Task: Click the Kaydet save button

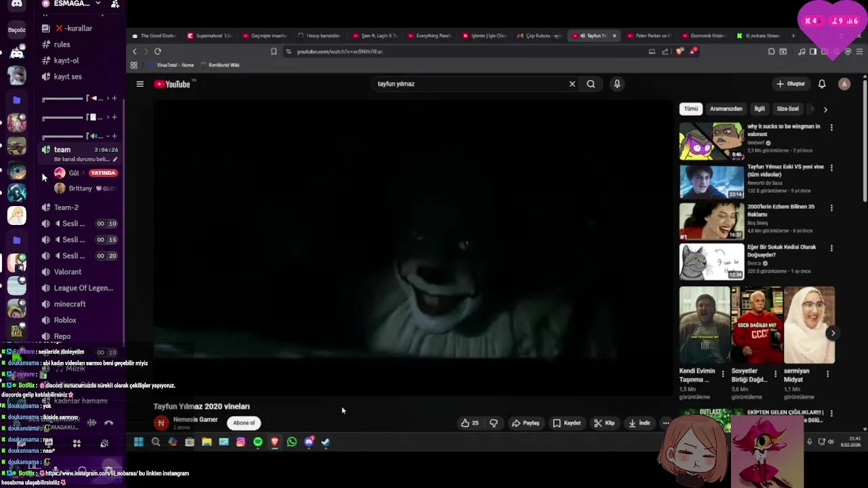Action: pyautogui.click(x=567, y=423)
